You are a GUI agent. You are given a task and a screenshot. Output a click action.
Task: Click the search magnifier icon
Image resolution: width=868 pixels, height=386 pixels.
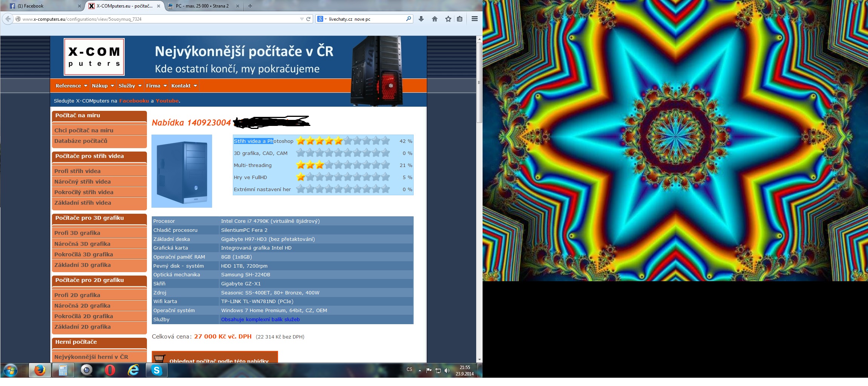click(408, 19)
